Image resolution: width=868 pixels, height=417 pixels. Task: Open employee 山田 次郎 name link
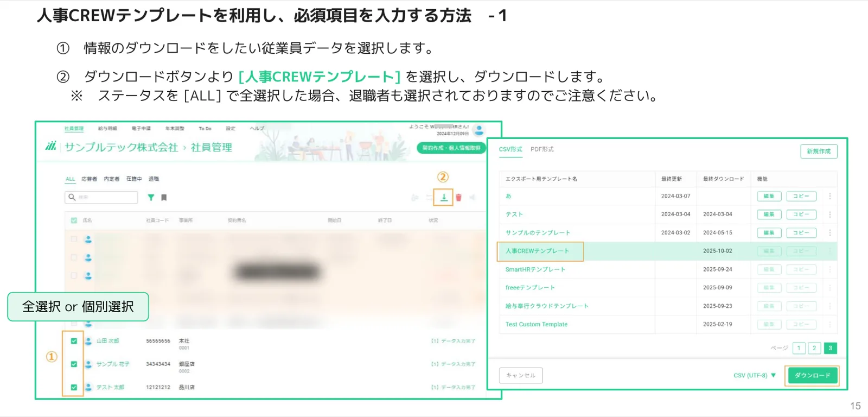tap(108, 341)
